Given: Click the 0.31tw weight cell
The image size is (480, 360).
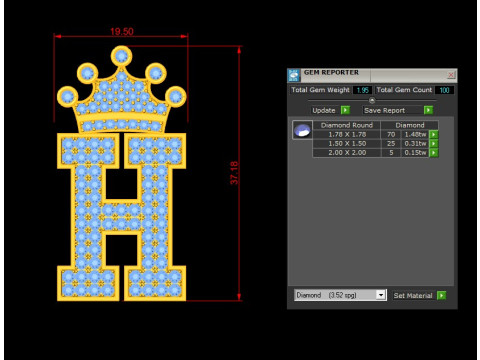Looking at the screenshot, I should pos(415,144).
